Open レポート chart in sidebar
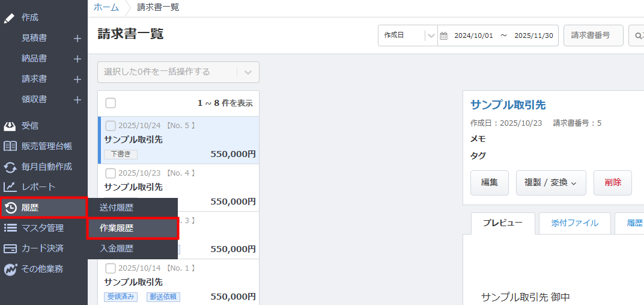Image resolution: width=644 pixels, height=305 pixels. click(x=38, y=187)
